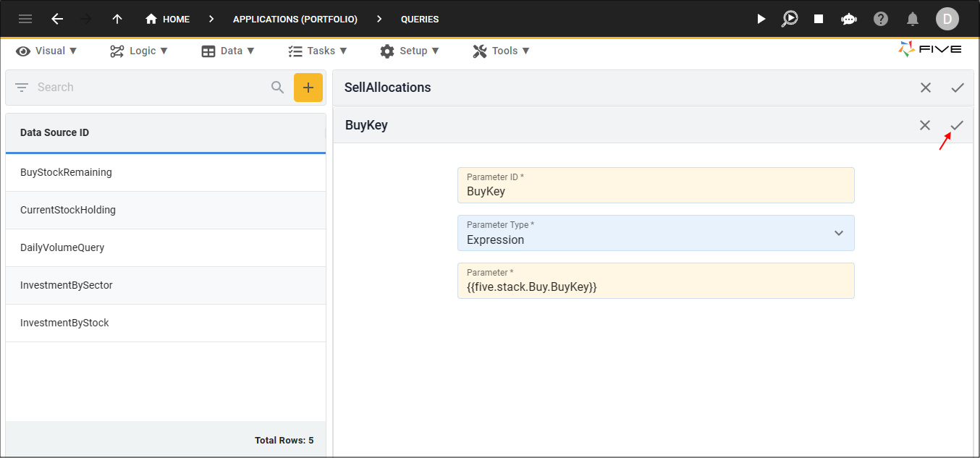Edit the Parameter ID field

click(x=656, y=185)
